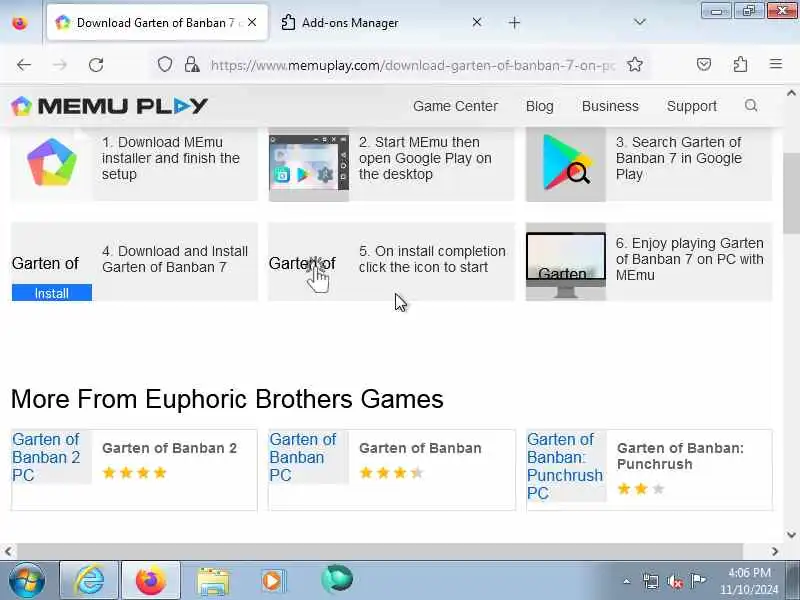Click the vertical scrollbar up arrow
This screenshot has height=600, width=800.
point(791,93)
